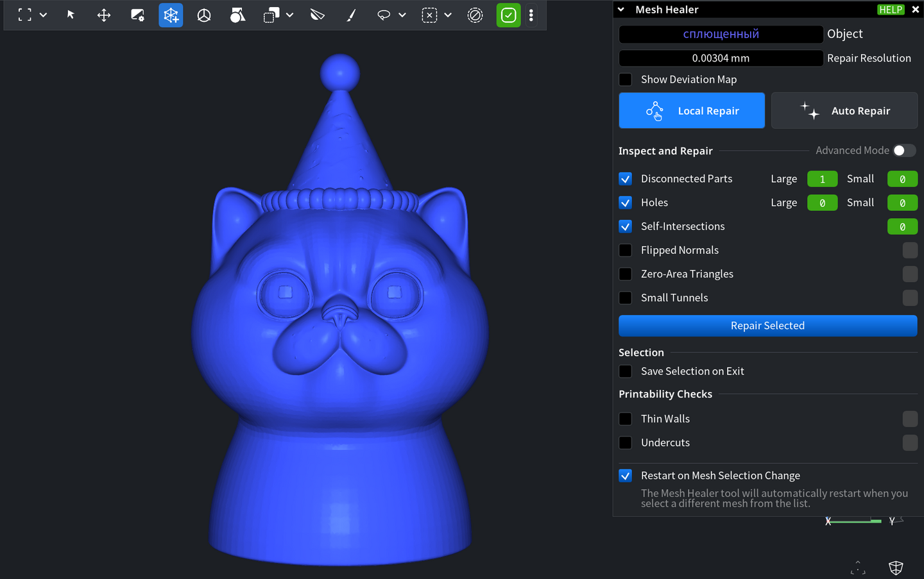Check the Flipped Normals option
This screenshot has width=924, height=579.
pyautogui.click(x=626, y=250)
